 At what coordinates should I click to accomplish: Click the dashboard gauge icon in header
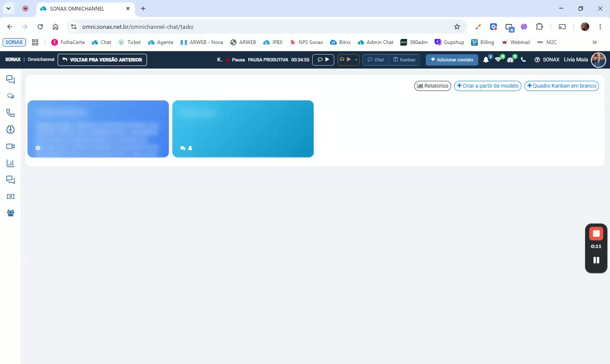click(x=510, y=60)
